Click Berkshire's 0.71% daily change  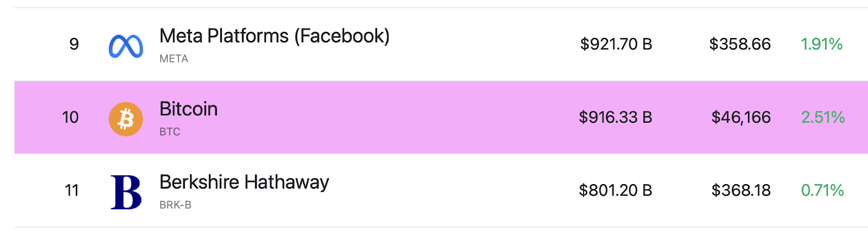tap(822, 190)
